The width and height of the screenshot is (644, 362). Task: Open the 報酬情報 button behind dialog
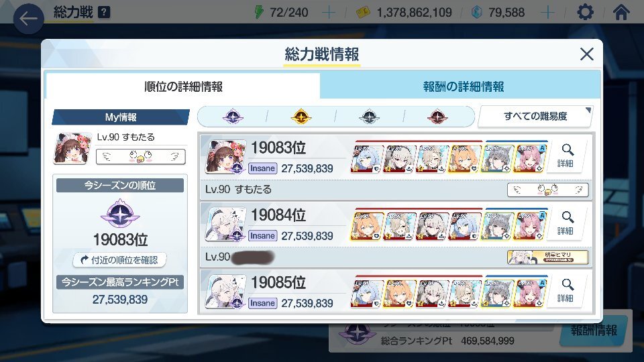coord(593,330)
